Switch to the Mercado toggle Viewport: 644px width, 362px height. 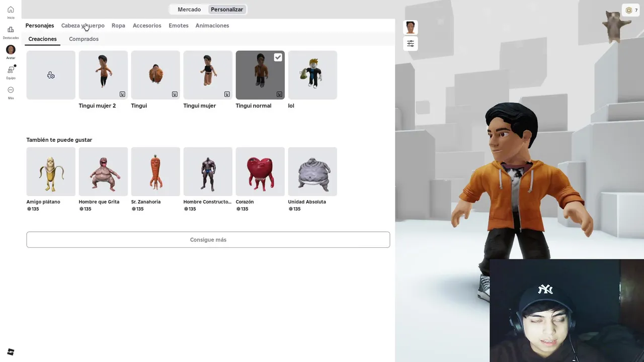189,10
